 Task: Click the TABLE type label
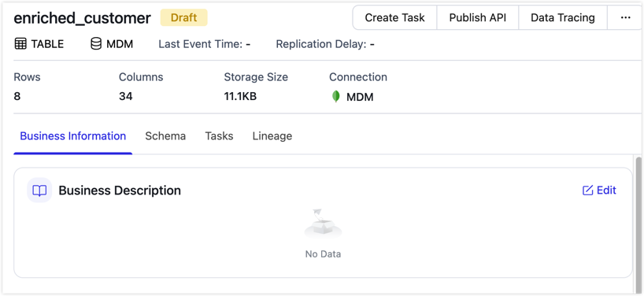click(x=48, y=44)
